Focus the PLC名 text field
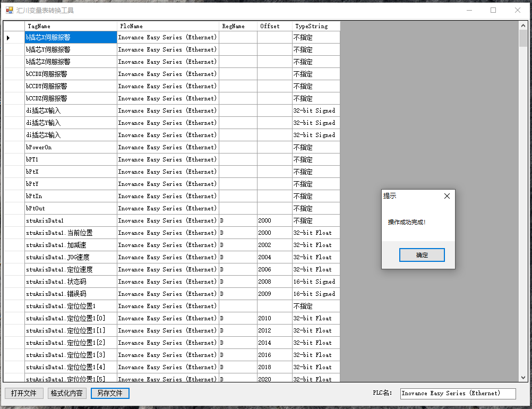The height and width of the screenshot is (409, 532). 458,393
